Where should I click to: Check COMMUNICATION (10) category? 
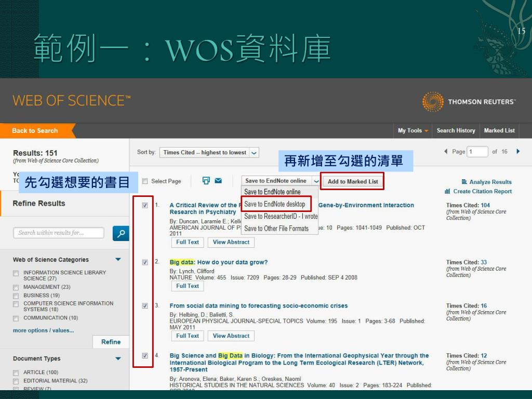pyautogui.click(x=16, y=318)
